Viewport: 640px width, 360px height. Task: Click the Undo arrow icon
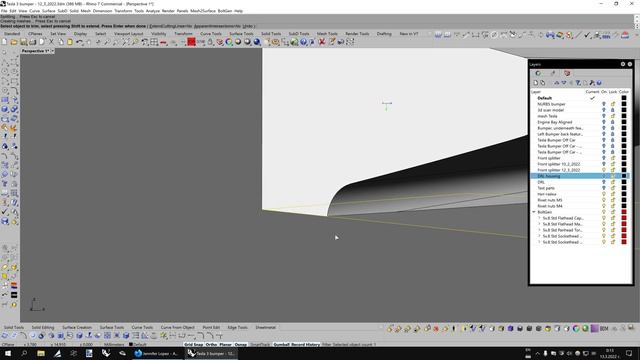click(80, 42)
